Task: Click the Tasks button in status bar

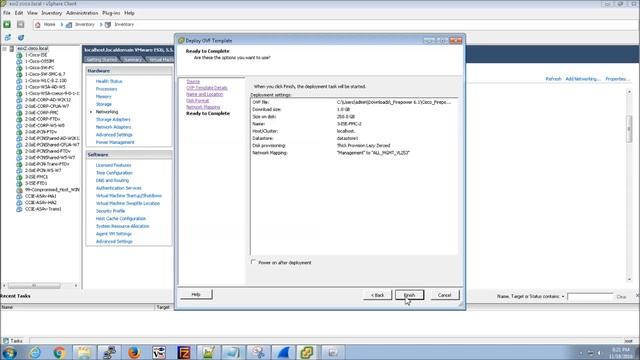Action: 13,340
